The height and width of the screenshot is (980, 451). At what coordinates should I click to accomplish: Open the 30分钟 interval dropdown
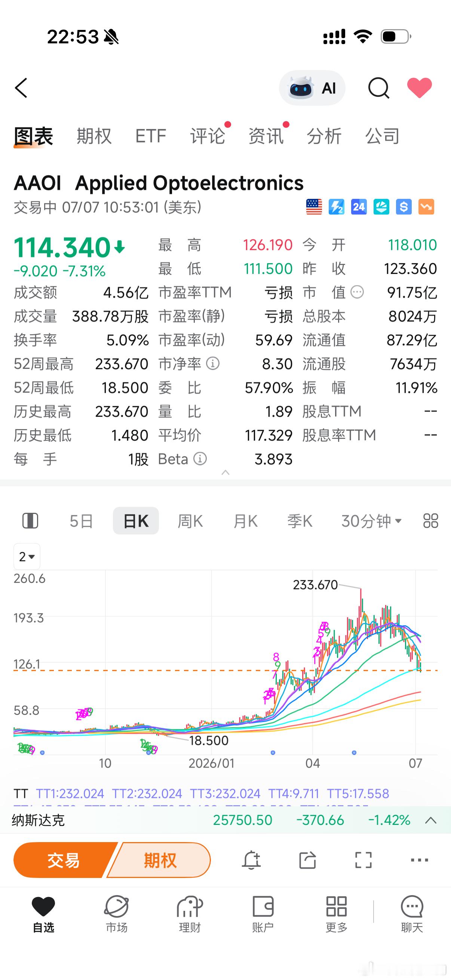(x=371, y=521)
